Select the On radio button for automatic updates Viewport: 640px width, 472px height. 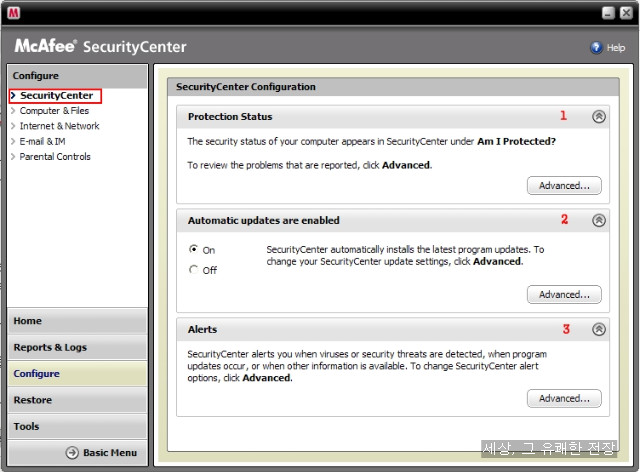(193, 249)
